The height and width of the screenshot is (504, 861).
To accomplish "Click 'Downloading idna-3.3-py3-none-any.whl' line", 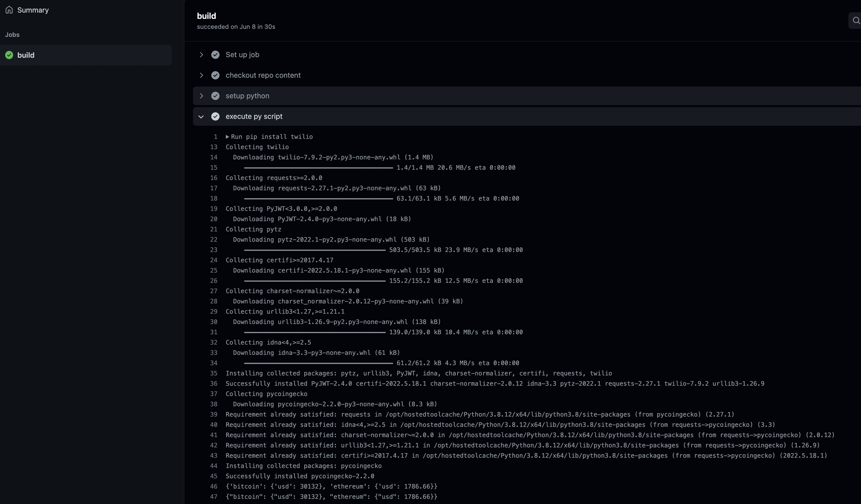I will pyautogui.click(x=316, y=353).
